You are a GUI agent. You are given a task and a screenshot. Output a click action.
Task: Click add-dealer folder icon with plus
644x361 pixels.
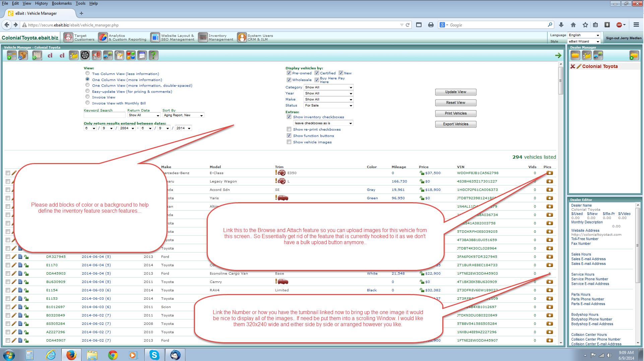pos(634,55)
